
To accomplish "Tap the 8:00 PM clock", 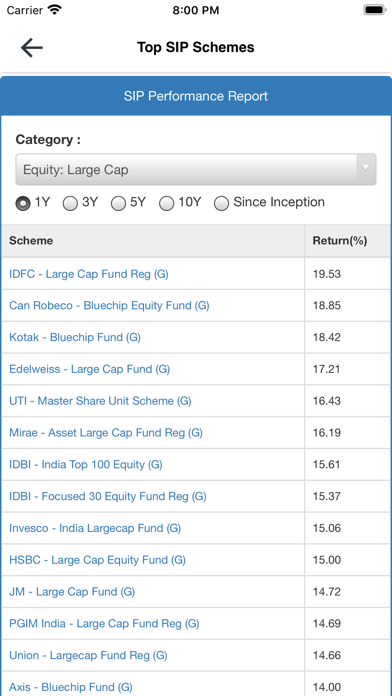I will pyautogui.click(x=196, y=10).
